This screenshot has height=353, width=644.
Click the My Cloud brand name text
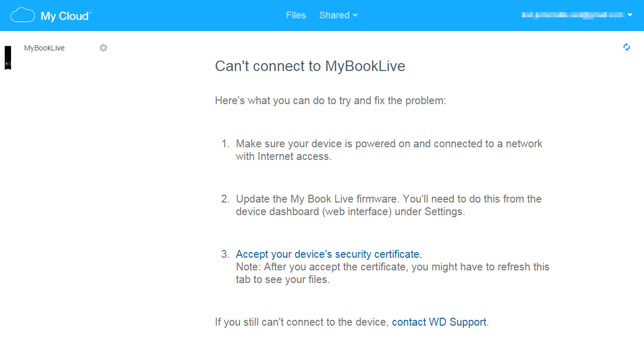click(x=66, y=16)
